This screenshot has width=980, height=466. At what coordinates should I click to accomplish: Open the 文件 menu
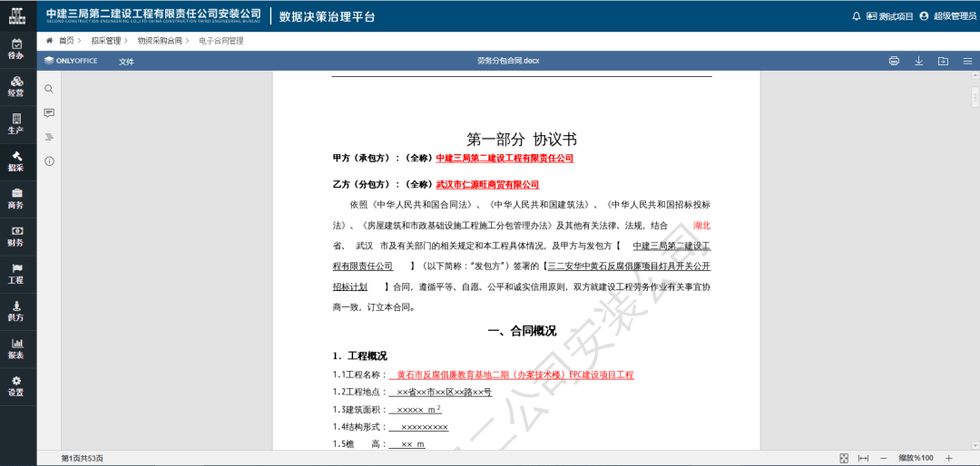pyautogui.click(x=127, y=62)
